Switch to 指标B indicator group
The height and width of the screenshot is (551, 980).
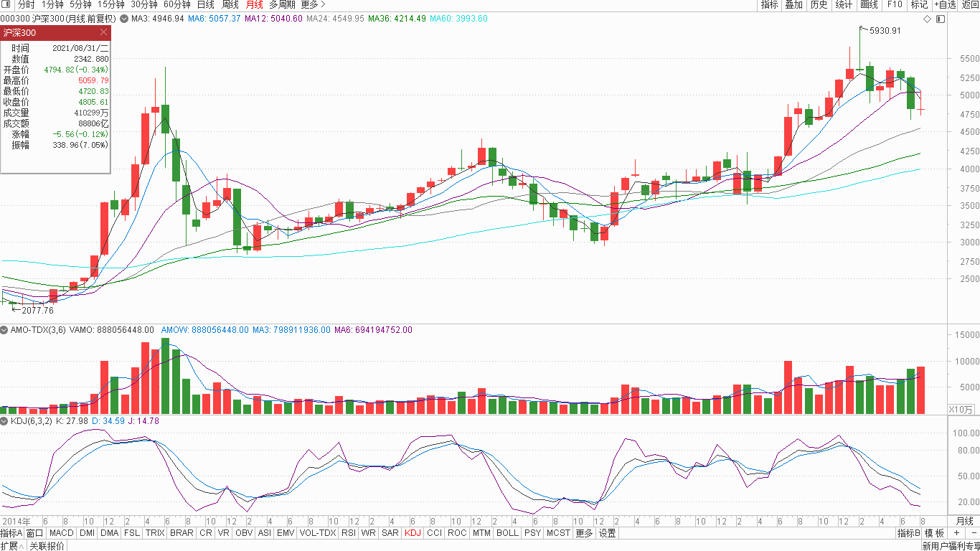(908, 533)
